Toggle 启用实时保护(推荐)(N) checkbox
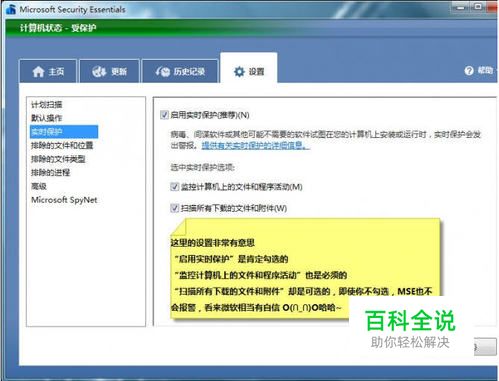Viewport: 499px width, 381px height. 164,115
